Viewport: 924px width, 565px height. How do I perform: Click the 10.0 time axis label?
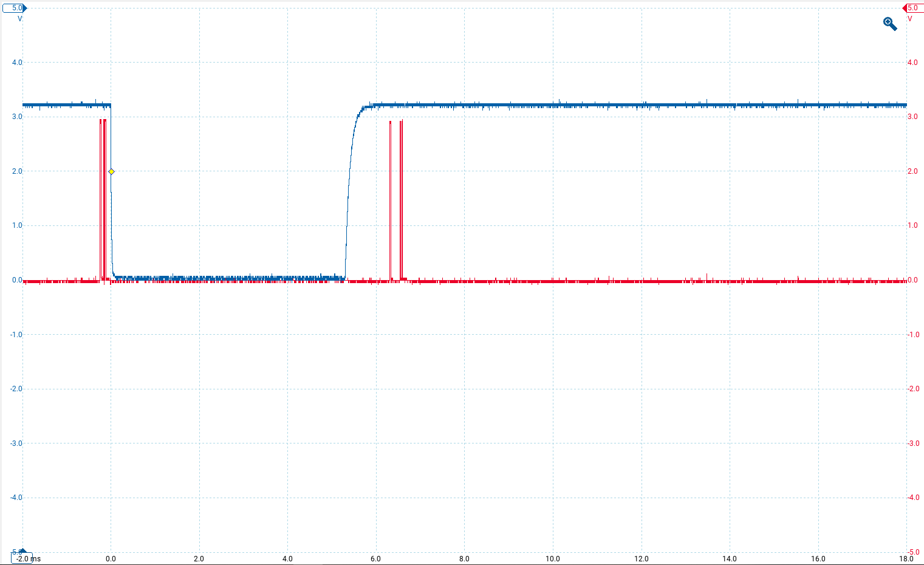tap(553, 559)
